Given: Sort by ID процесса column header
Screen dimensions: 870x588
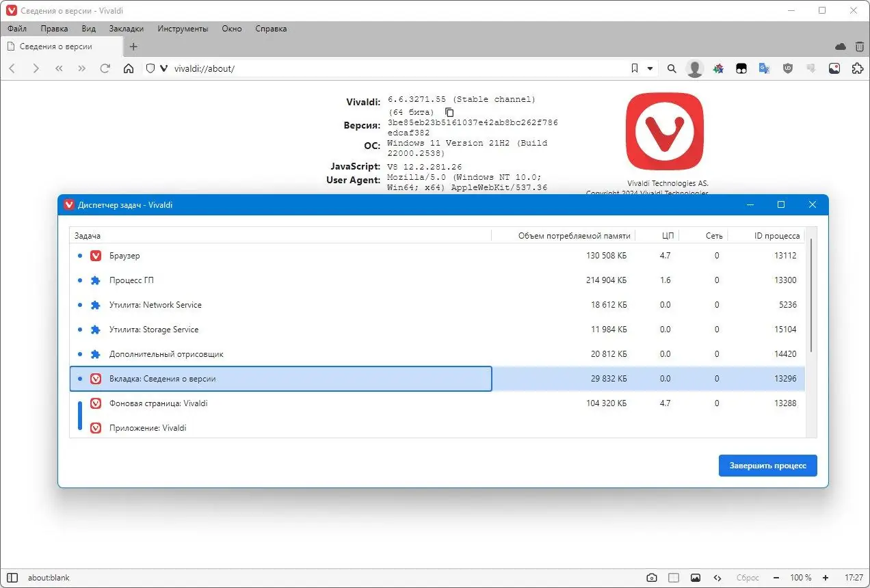Looking at the screenshot, I should pyautogui.click(x=766, y=235).
